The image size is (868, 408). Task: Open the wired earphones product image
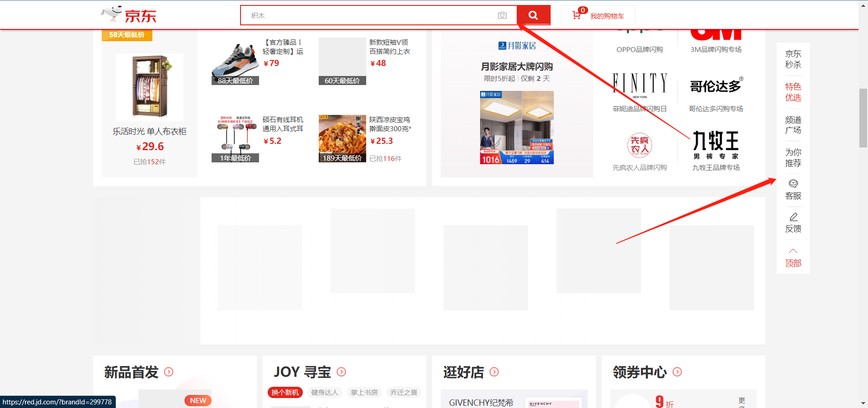235,138
